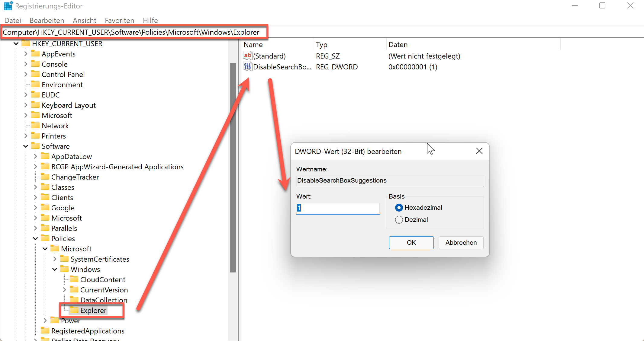Select the Clients folder icon
Screen dimensions: 644x341
click(x=45, y=197)
